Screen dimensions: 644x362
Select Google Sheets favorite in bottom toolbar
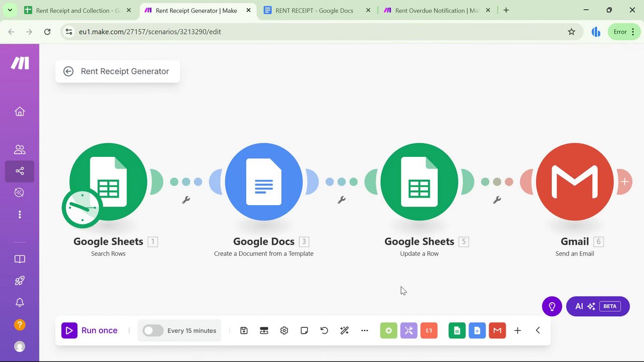[x=457, y=330]
